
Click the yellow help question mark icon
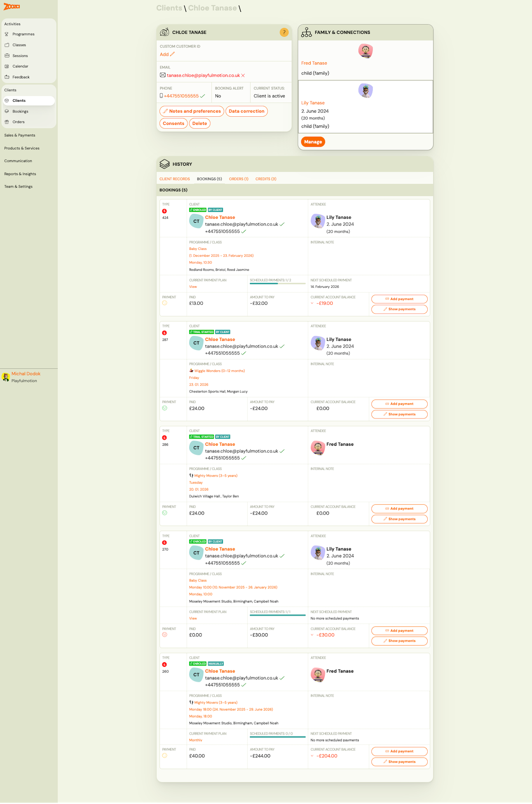pyautogui.click(x=284, y=32)
